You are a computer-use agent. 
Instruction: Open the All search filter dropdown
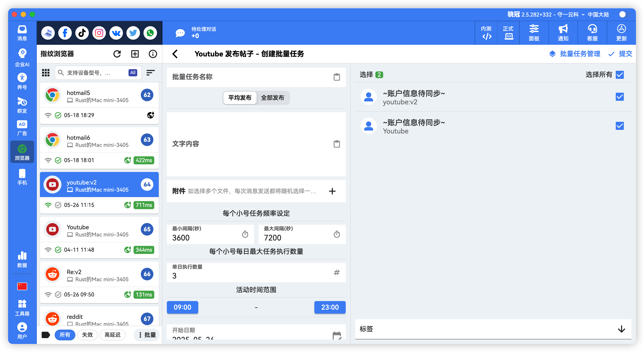(133, 72)
